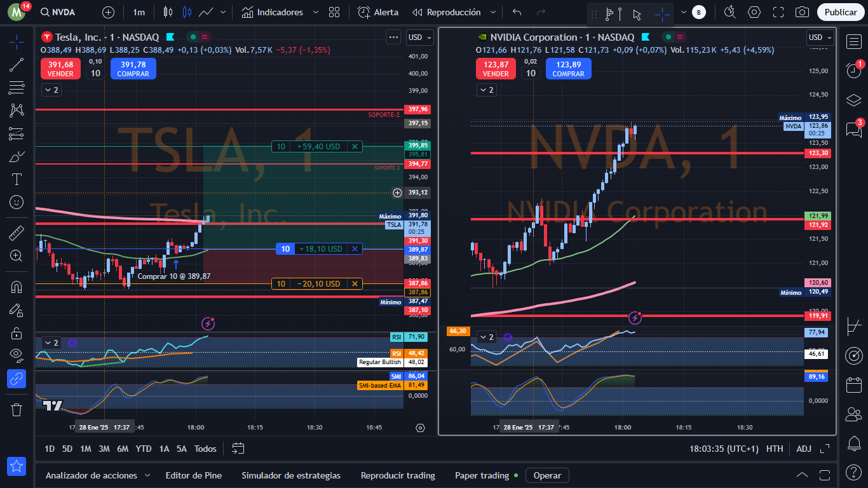This screenshot has width=868, height=488.
Task: Open the emoji icons tool
Action: click(17, 202)
